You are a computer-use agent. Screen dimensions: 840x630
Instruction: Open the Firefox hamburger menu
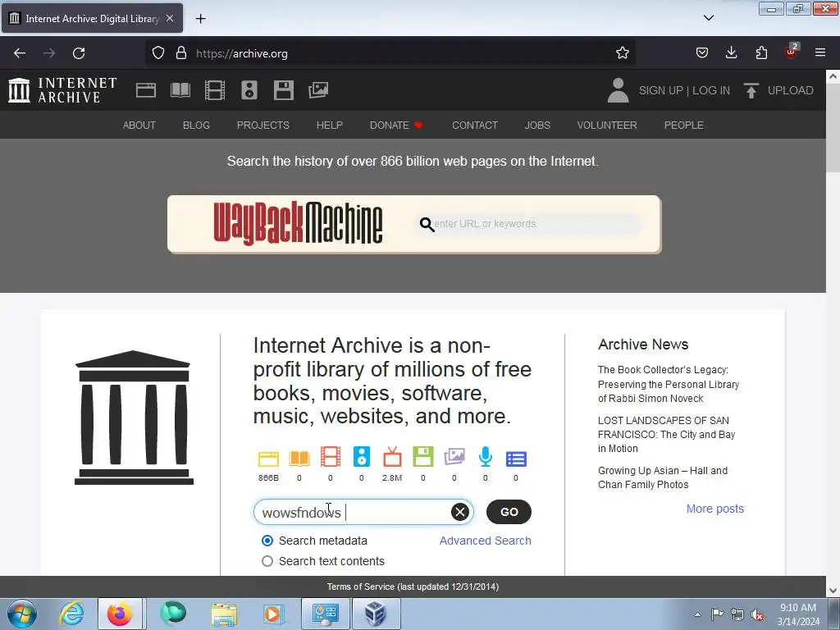pos(820,53)
